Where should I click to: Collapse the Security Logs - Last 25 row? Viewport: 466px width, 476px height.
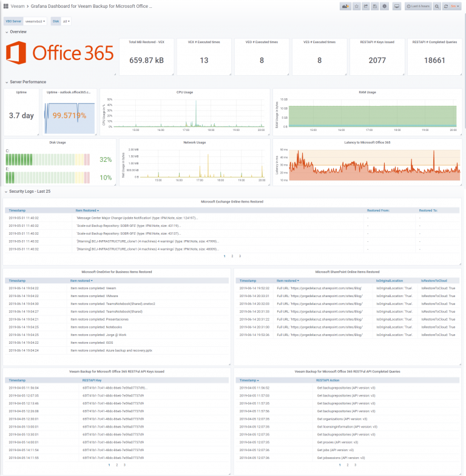28,192
